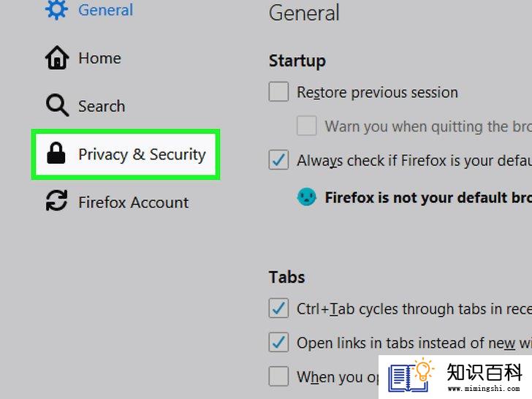The height and width of the screenshot is (399, 532).
Task: Toggle Always check if Firefox is default
Action: click(278, 159)
